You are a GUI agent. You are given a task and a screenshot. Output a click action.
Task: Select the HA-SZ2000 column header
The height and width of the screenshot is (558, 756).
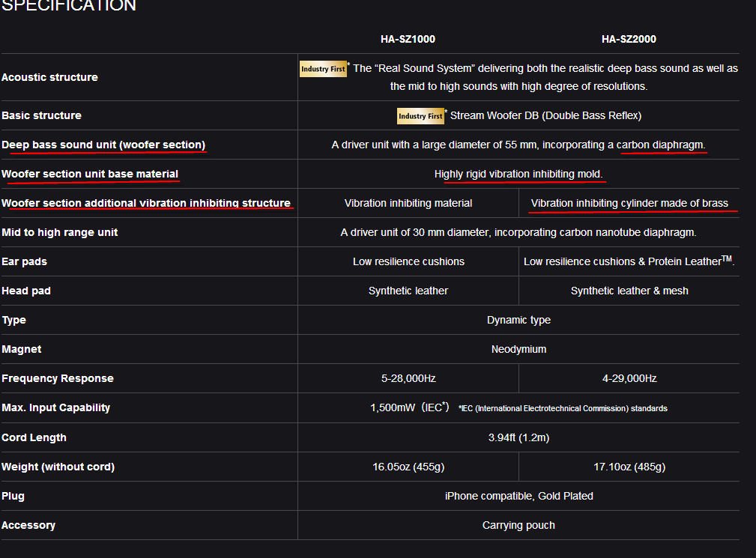coord(629,39)
